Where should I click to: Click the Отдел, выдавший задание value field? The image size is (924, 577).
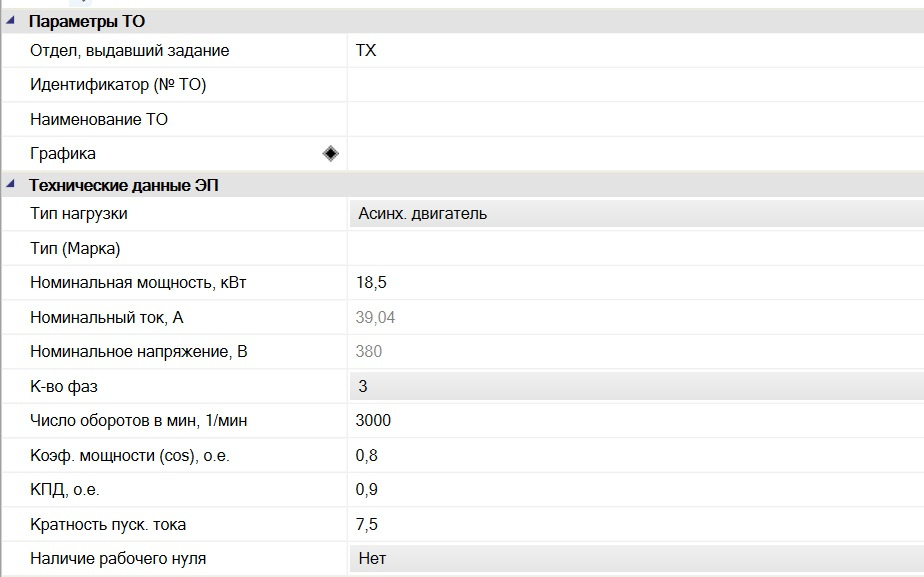[636, 50]
